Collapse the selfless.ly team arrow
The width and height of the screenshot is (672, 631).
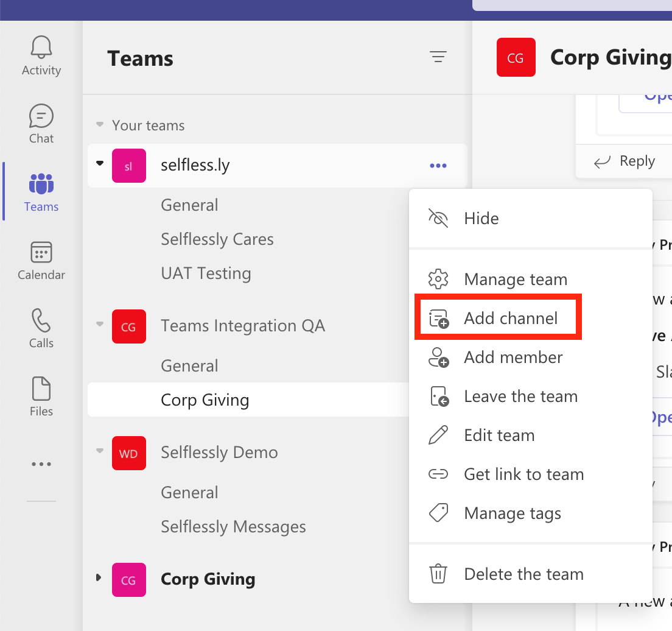coord(99,163)
